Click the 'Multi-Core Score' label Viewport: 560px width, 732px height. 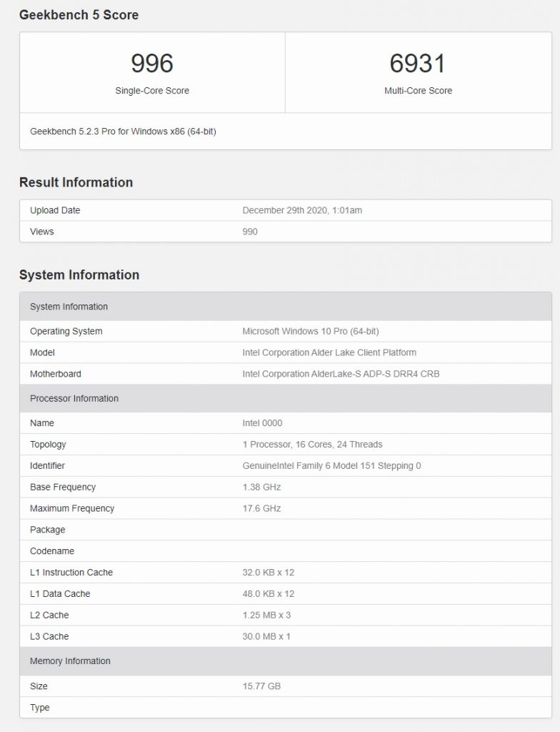[x=418, y=91]
